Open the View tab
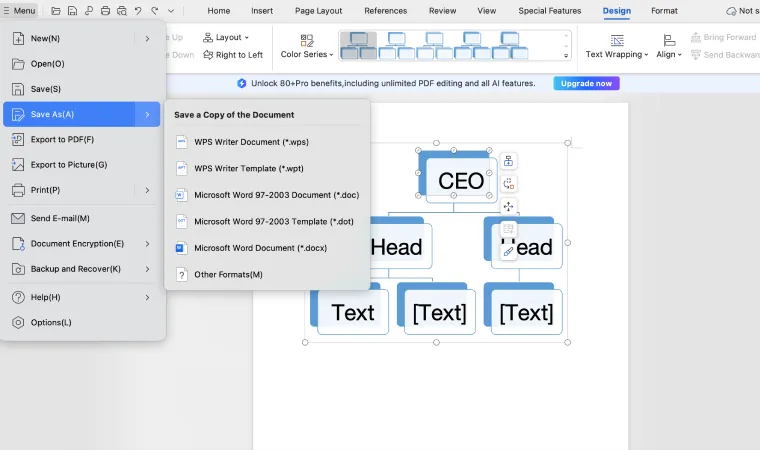760x450 pixels. pyautogui.click(x=487, y=11)
